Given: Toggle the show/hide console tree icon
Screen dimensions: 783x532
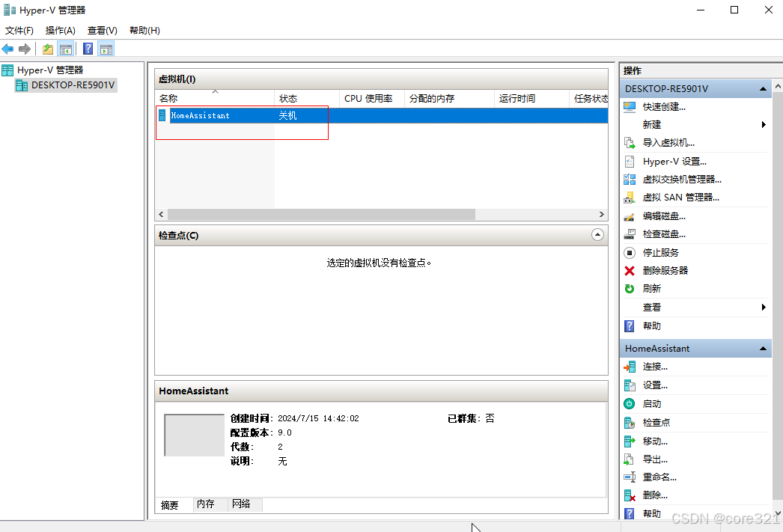Looking at the screenshot, I should 66,49.
